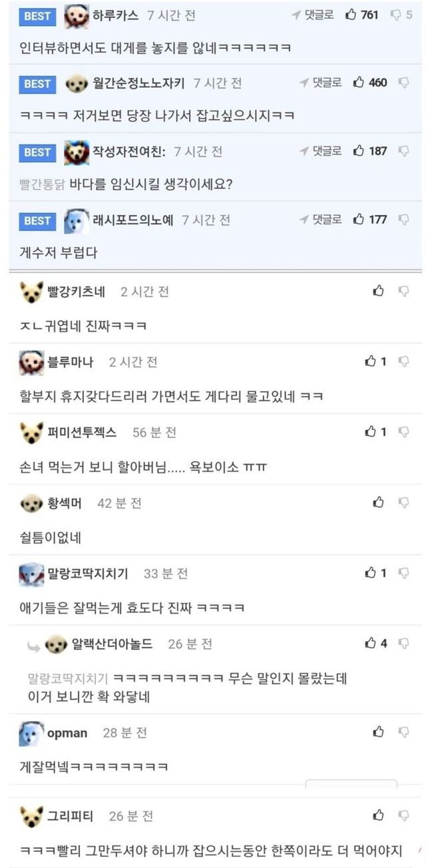Open 댓글로 link on 래시포드의노예's comment
Image resolution: width=426 pixels, height=868 pixels.
[x=320, y=219]
